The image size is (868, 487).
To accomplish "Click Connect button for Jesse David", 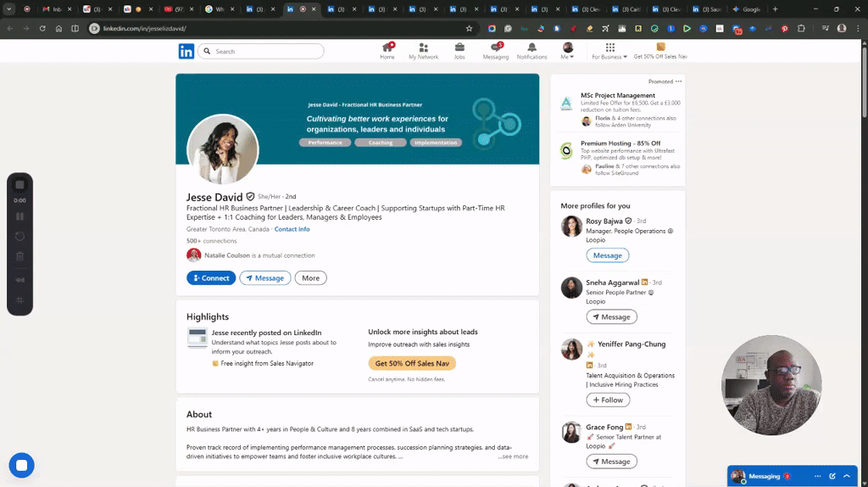I will click(211, 278).
